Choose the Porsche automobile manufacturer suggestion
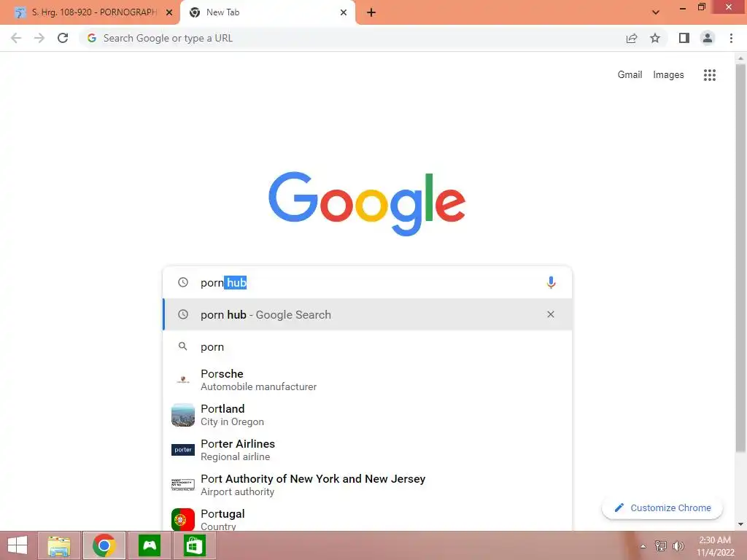Image resolution: width=747 pixels, height=560 pixels. pyautogui.click(x=367, y=379)
